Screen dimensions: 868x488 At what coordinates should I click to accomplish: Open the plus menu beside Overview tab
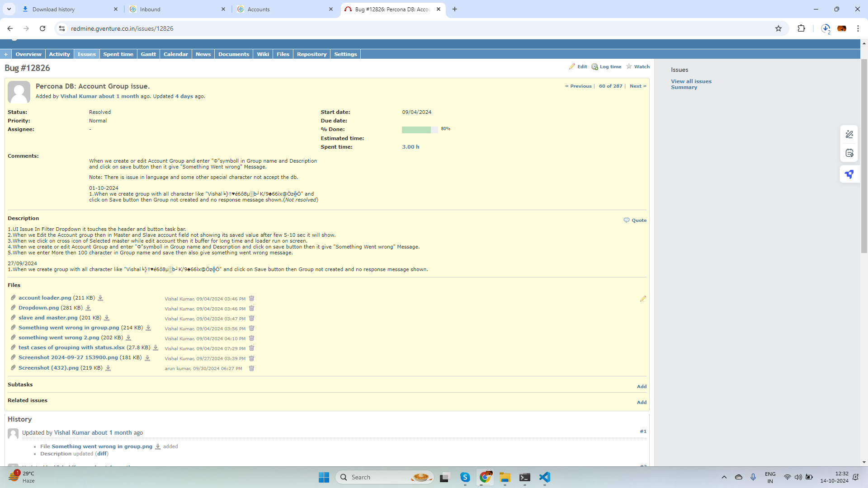click(6, 54)
